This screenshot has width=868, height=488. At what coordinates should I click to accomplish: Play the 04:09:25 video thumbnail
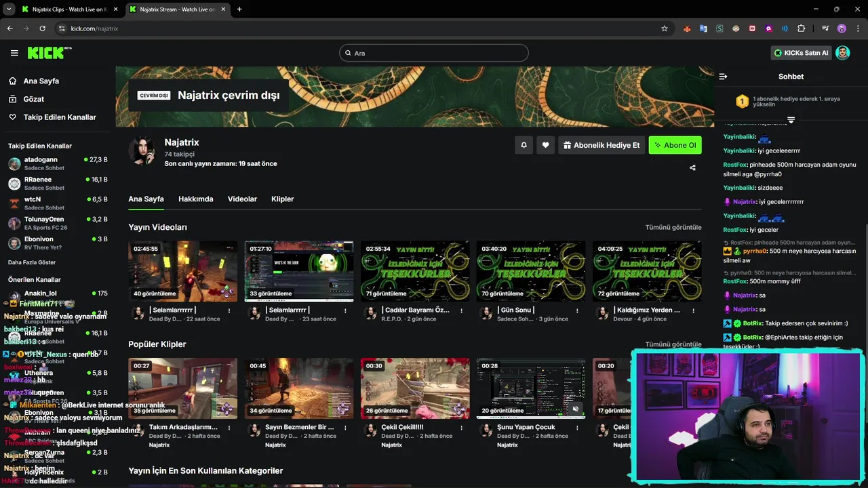[647, 271]
